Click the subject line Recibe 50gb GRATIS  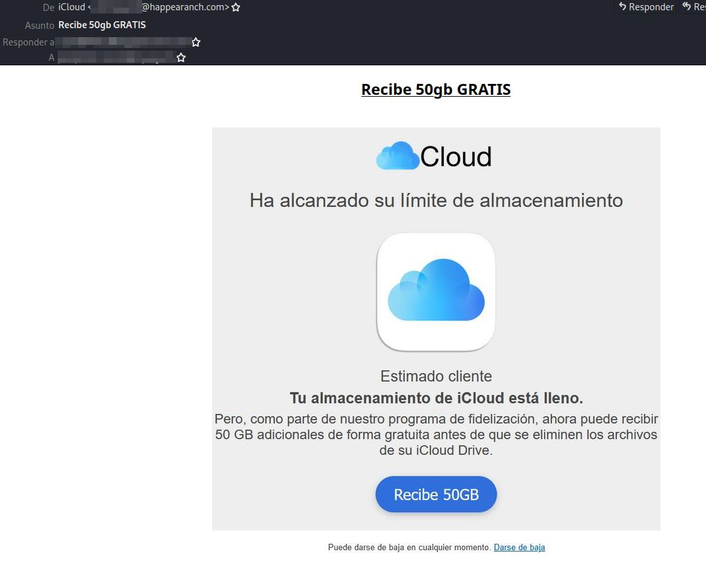click(102, 25)
